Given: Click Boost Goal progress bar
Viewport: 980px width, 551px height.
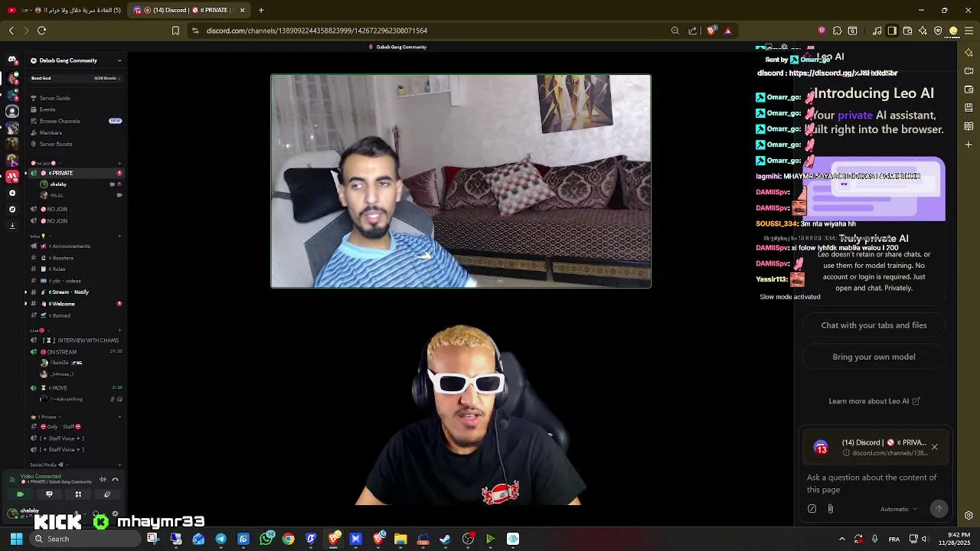Looking at the screenshot, I should (x=75, y=78).
